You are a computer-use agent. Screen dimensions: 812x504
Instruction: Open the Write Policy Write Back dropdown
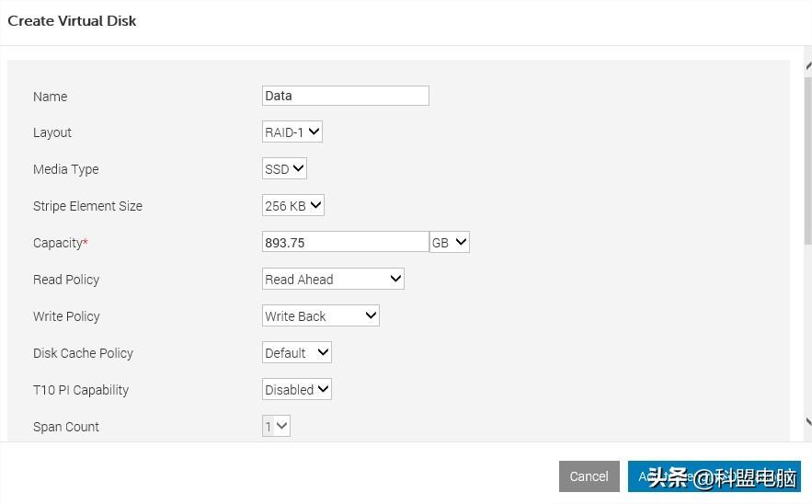point(321,316)
